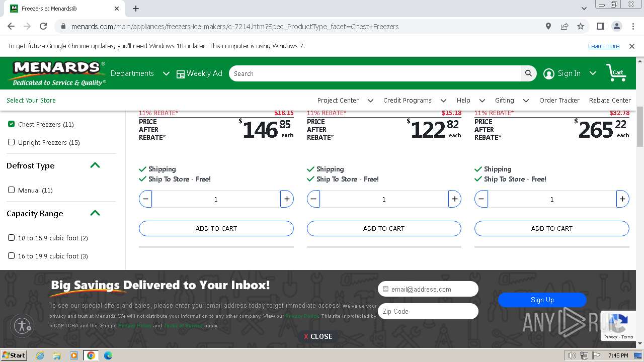Expand the Sign In account dropdown arrow
This screenshot has width=644, height=362.
[593, 73]
